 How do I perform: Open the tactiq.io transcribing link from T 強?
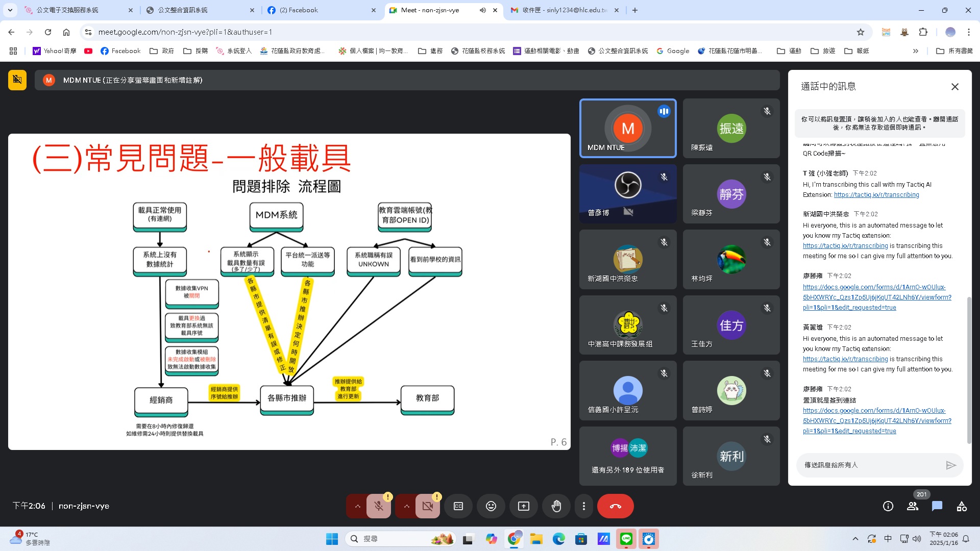[876, 195]
